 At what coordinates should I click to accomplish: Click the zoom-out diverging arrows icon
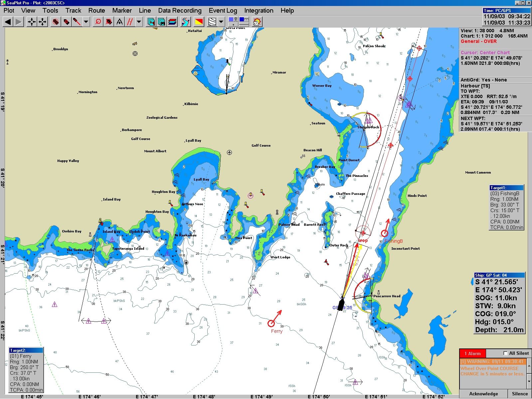[x=43, y=22]
